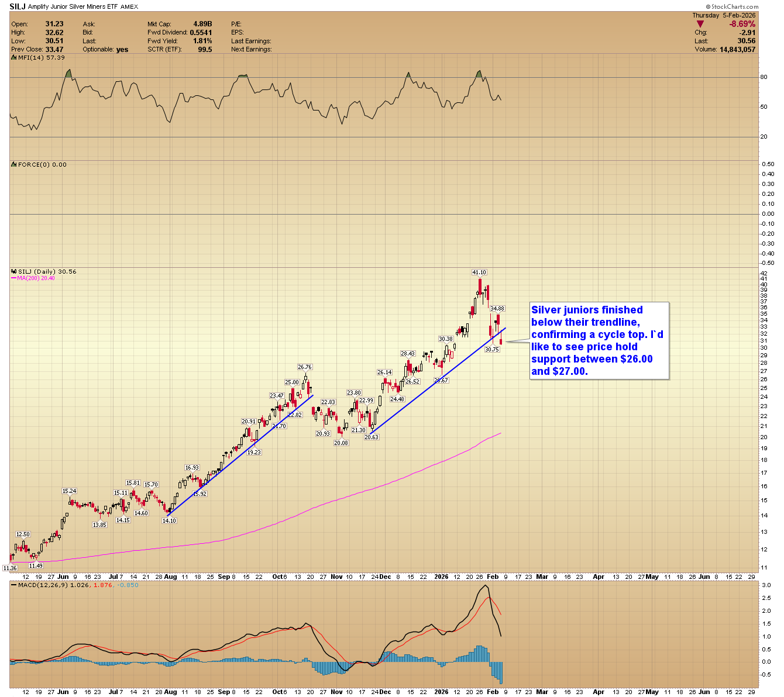784x697 pixels.
Task: Click the 26.52 price label
Action: (x=412, y=381)
